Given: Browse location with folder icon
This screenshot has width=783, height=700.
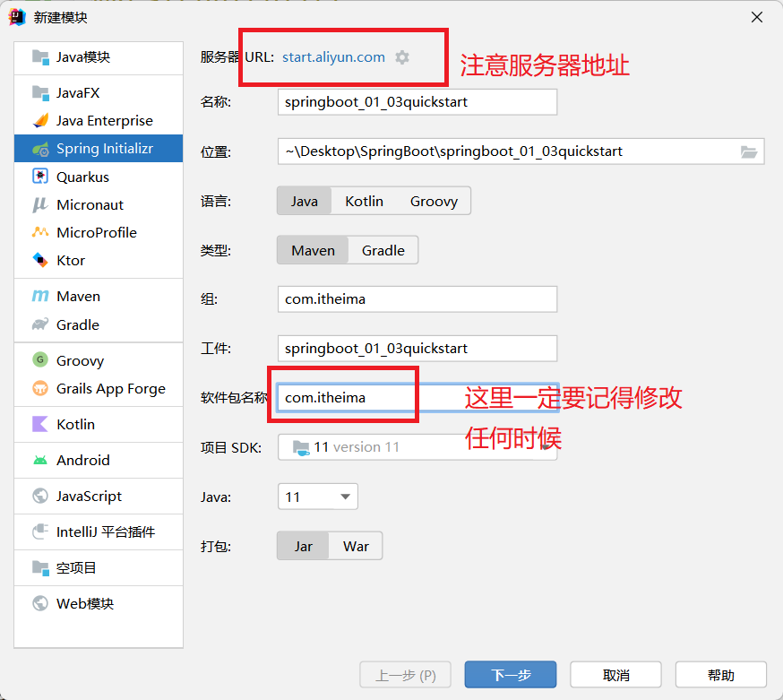Looking at the screenshot, I should point(749,151).
